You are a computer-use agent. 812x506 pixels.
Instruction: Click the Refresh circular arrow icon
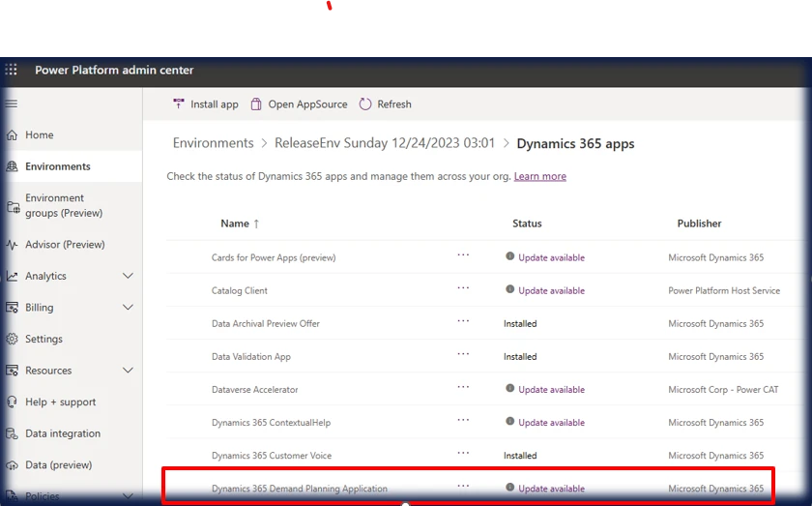pyautogui.click(x=365, y=104)
